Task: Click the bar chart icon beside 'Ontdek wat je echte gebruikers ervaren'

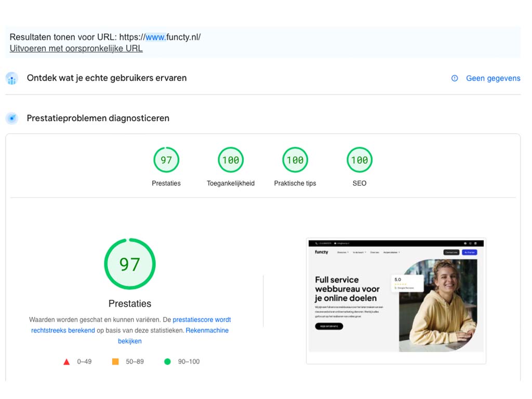Action: (x=11, y=78)
